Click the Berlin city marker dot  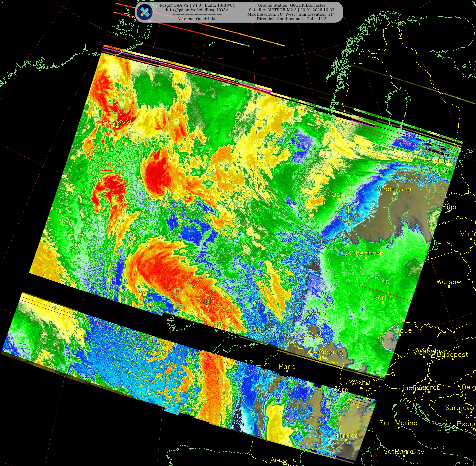pos(383,302)
